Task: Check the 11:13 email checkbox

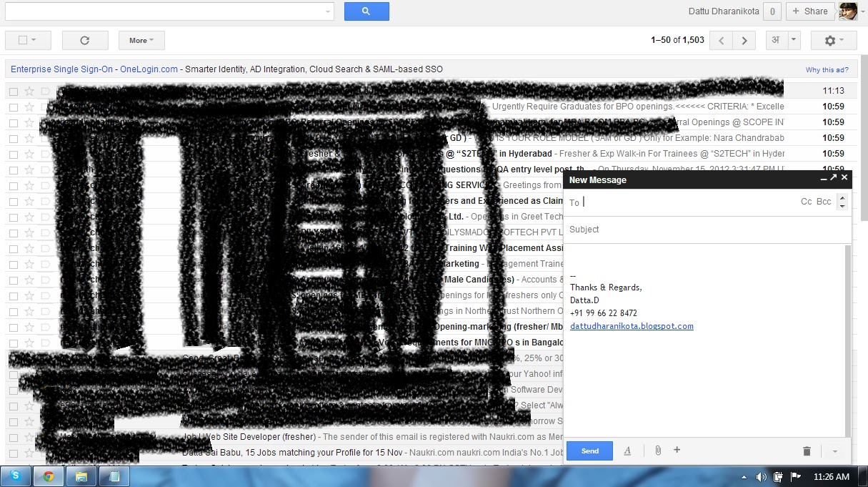Action: click(x=14, y=92)
